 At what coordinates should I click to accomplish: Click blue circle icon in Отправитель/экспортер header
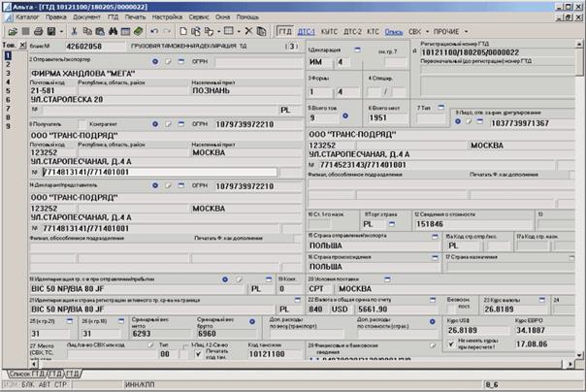tap(156, 61)
